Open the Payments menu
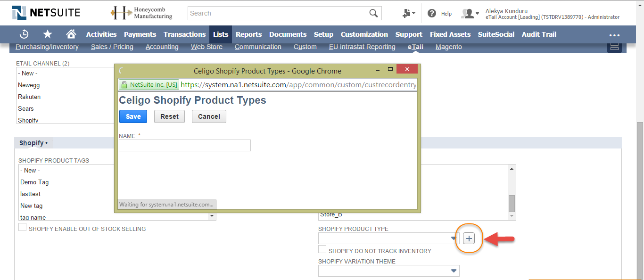Screen dimensions: 644x280 point(140,34)
